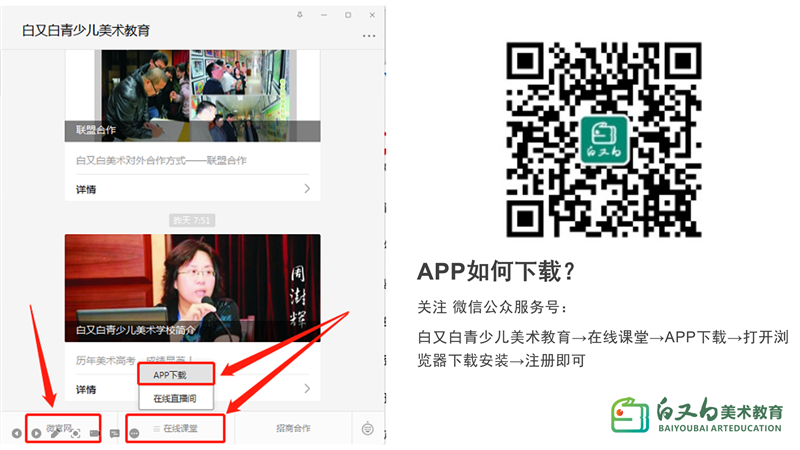Click the chevron arrow on 联盟合作 详情 row
Image resolution: width=800 pixels, height=450 pixels.
coord(307,189)
